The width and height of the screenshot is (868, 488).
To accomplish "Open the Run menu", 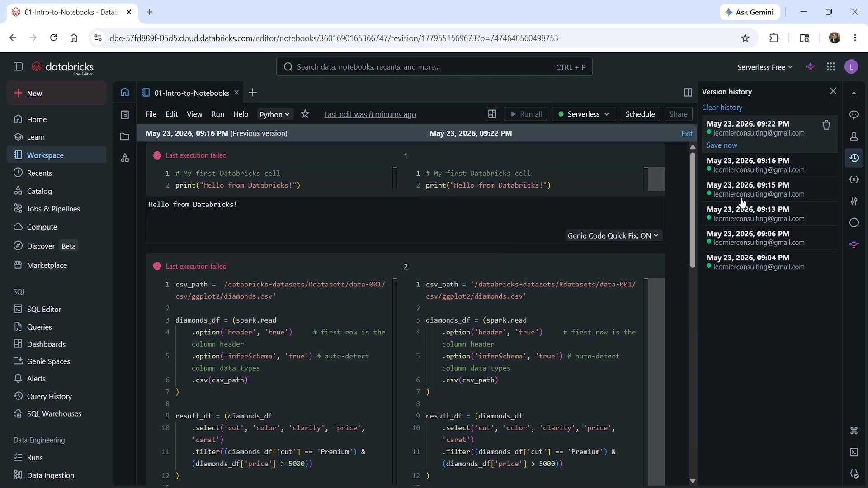I will tap(218, 114).
